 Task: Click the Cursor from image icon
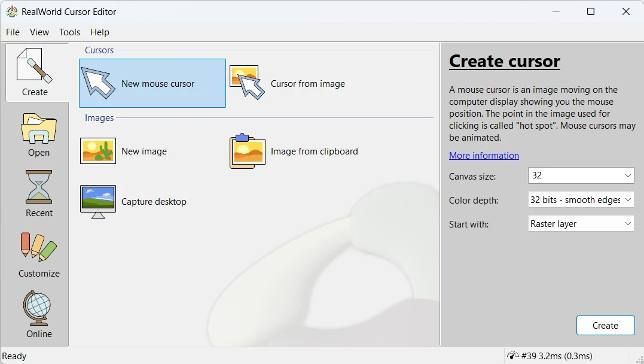pos(247,83)
